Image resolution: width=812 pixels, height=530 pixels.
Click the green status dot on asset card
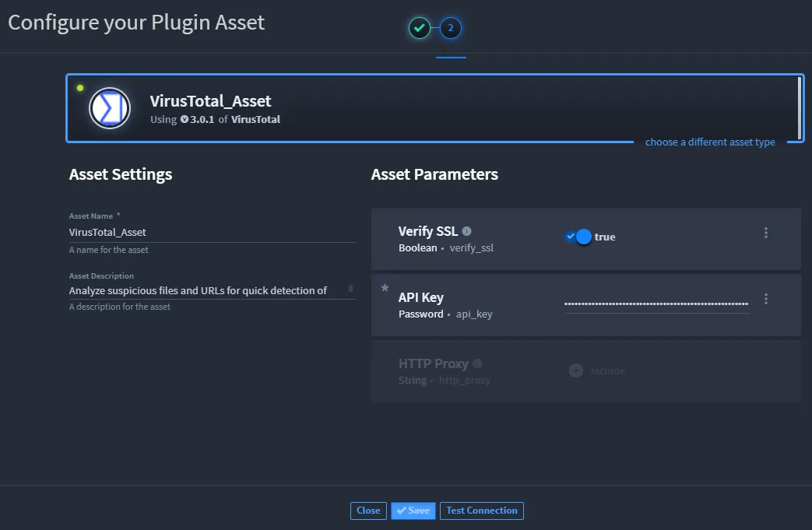click(80, 88)
